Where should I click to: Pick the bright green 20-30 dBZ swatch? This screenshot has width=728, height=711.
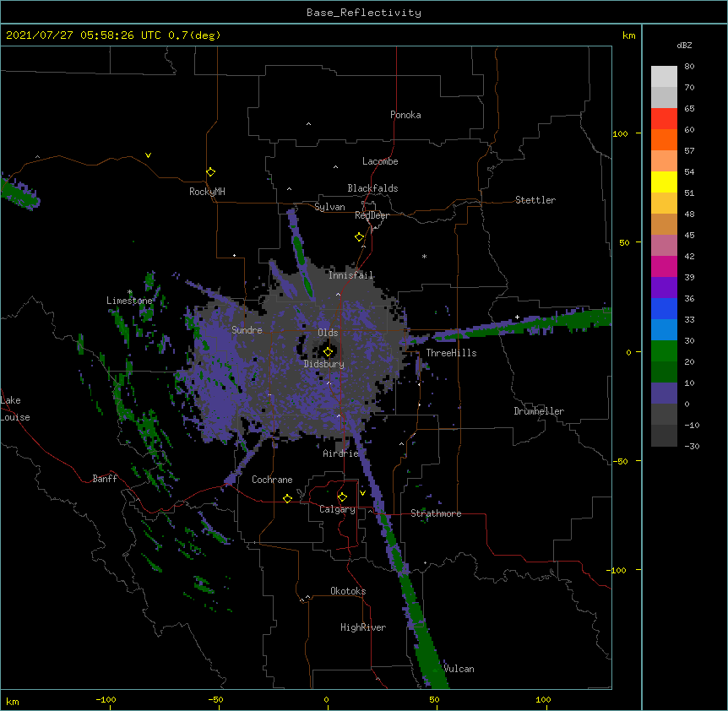664,351
